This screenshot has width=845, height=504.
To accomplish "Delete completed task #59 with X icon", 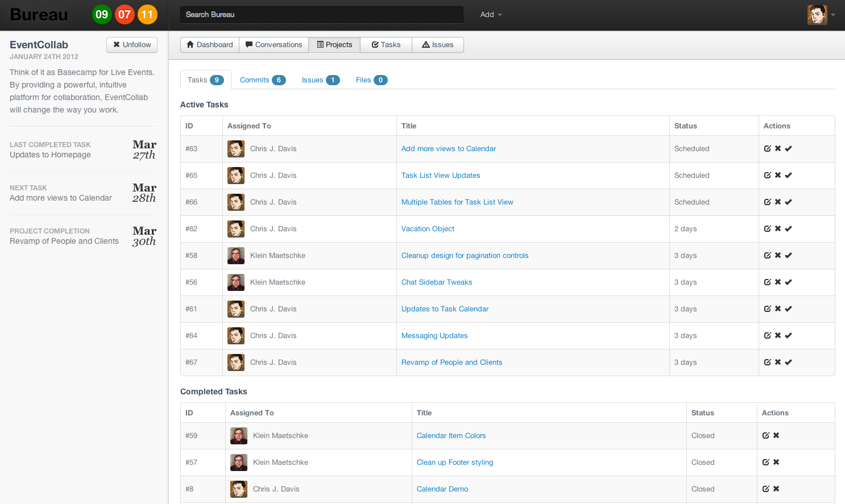I will coord(776,436).
